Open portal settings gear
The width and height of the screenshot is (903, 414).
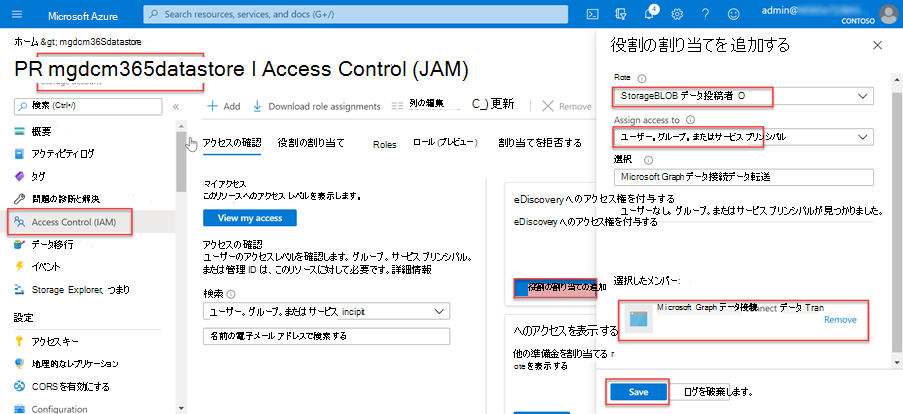coord(677,15)
